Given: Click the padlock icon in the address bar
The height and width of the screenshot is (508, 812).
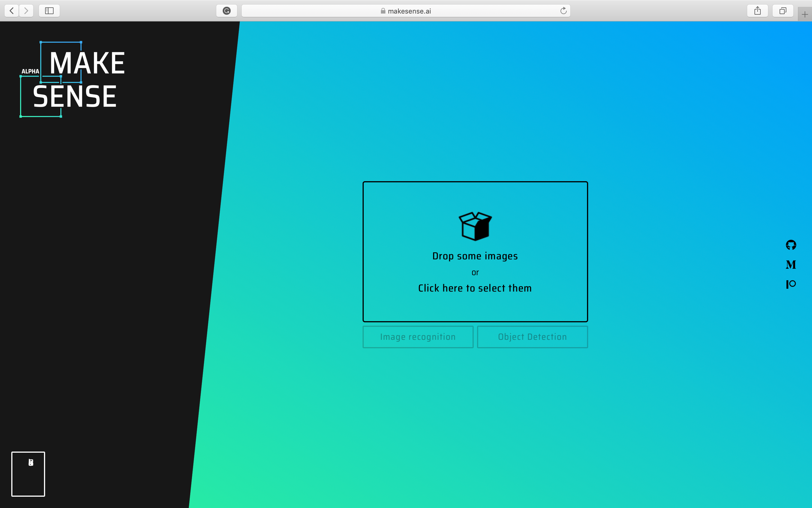Looking at the screenshot, I should 383,11.
